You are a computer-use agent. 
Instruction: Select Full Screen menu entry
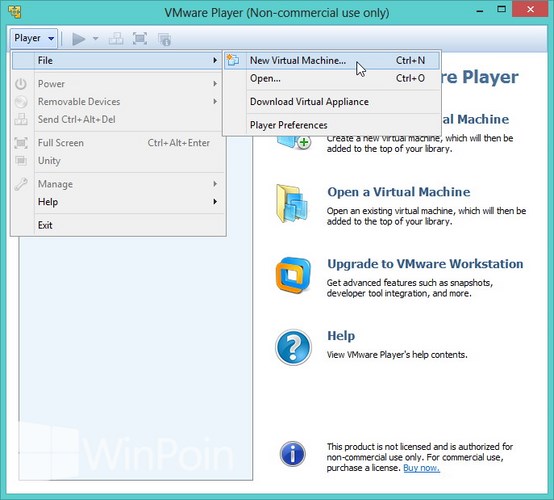click(x=117, y=143)
